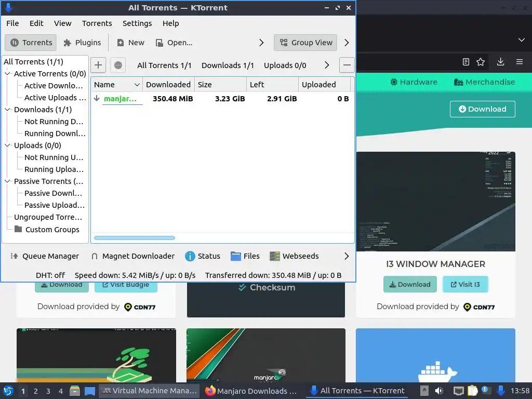Open the Magnet Downloader panel
532x399 pixels.
[x=132, y=256]
